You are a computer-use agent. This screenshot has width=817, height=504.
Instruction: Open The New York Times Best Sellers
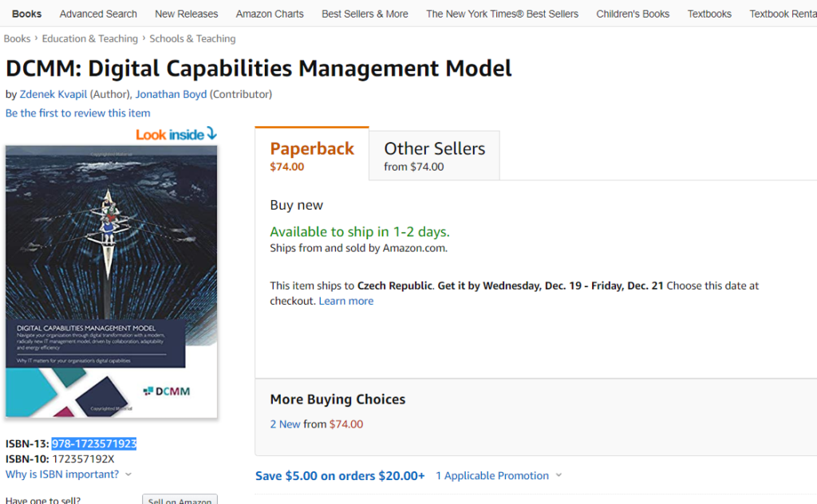click(x=503, y=14)
